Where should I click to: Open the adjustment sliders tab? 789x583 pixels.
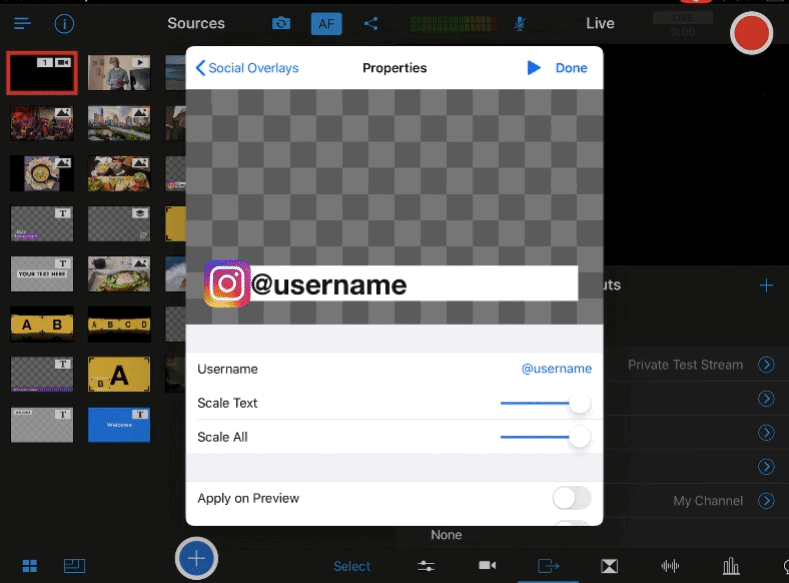pyautogui.click(x=426, y=566)
